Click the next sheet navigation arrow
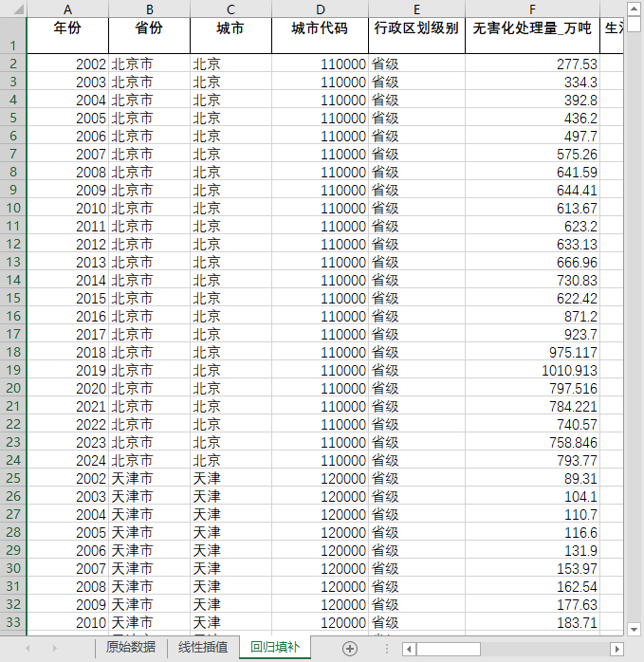 coord(54,648)
